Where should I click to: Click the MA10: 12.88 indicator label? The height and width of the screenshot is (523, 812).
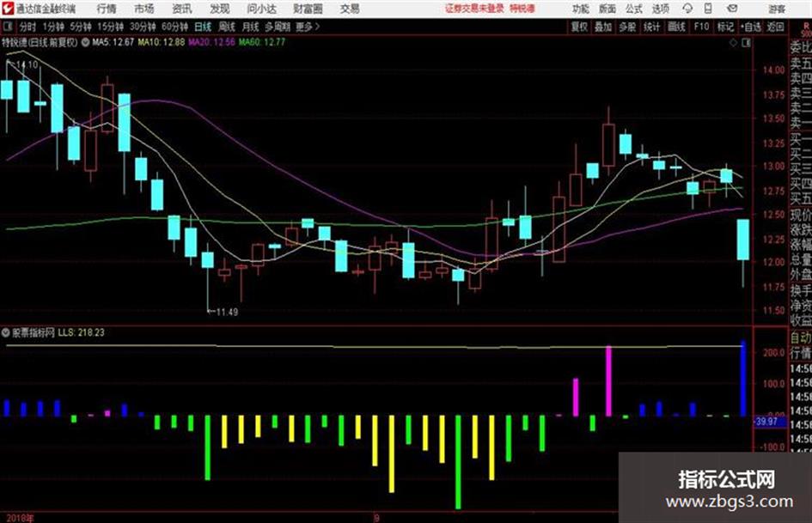point(161,42)
